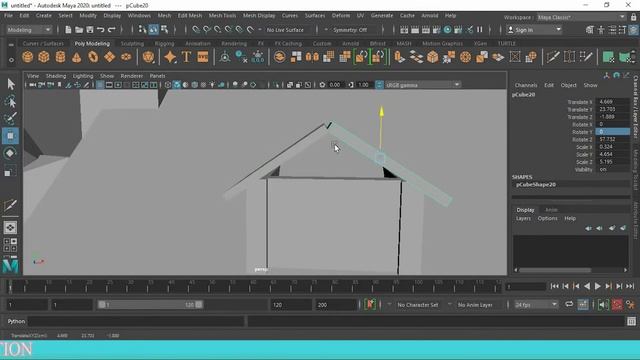Go to the start of the playback range
640x360 pixels.
554,287
